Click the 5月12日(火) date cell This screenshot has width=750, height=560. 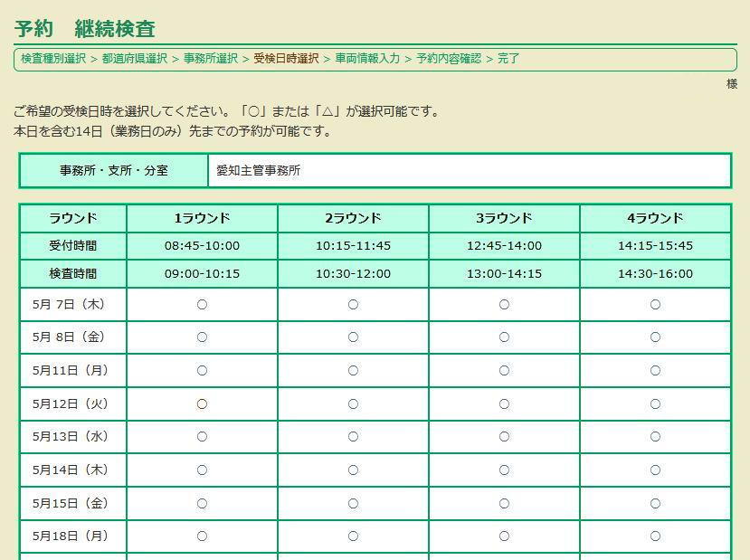point(72,404)
